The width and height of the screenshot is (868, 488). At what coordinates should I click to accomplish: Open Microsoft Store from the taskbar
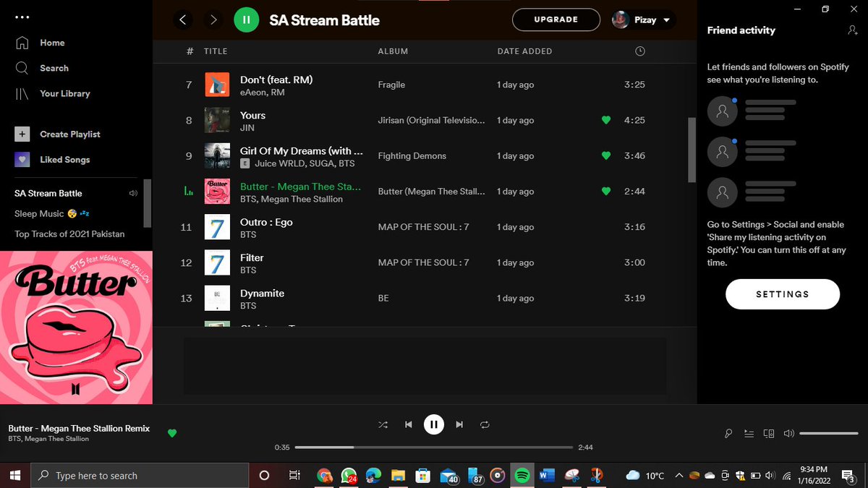pyautogui.click(x=423, y=475)
